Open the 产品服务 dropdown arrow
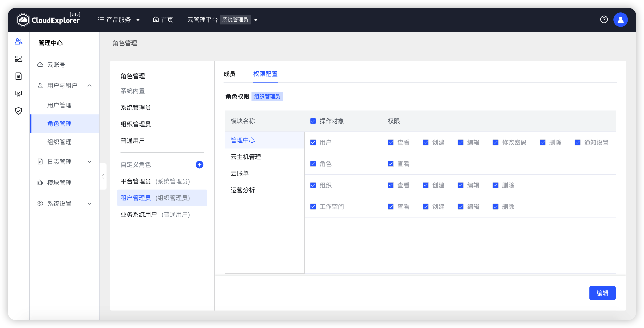The width and height of the screenshot is (644, 328). tap(138, 20)
